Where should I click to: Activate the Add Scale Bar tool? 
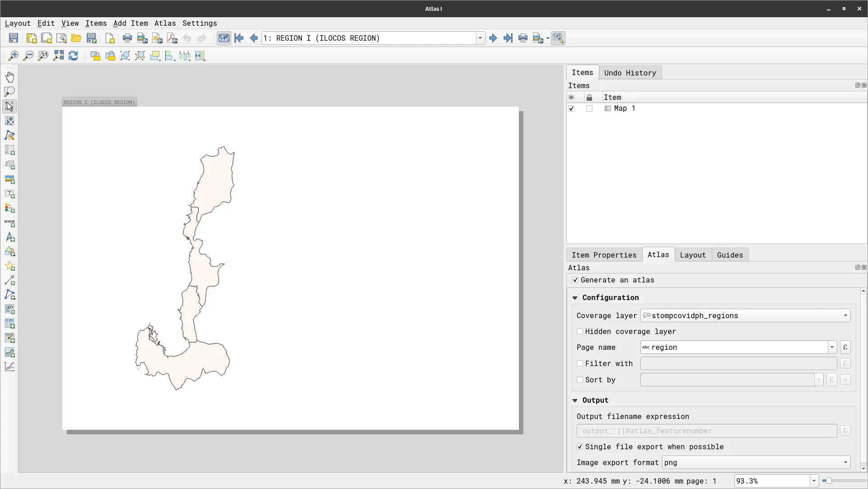pos(10,223)
